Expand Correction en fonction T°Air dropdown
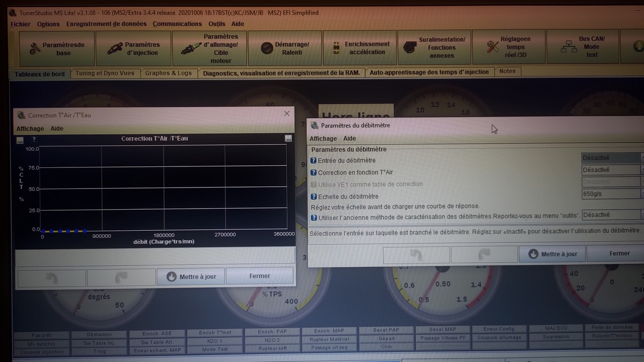 pos(612,170)
